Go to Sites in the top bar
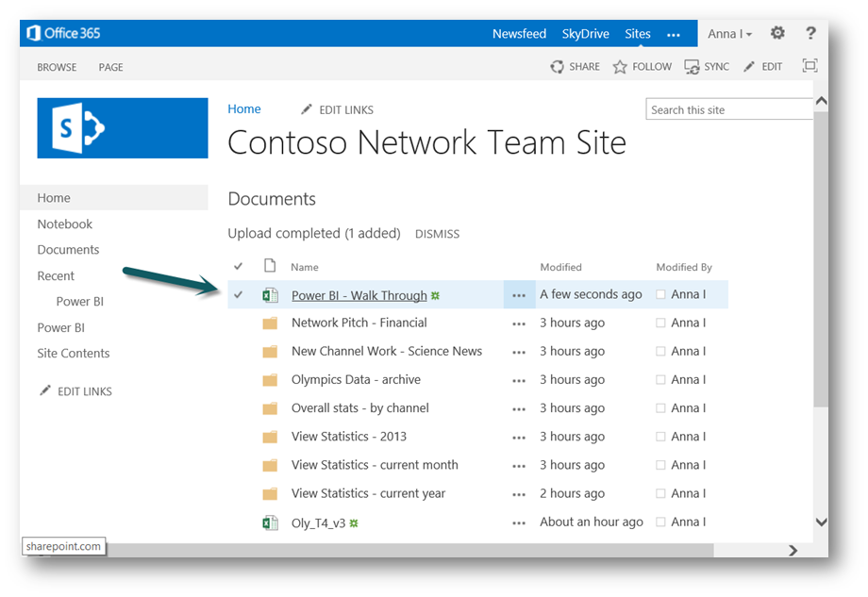The image size is (868, 597). [x=638, y=34]
